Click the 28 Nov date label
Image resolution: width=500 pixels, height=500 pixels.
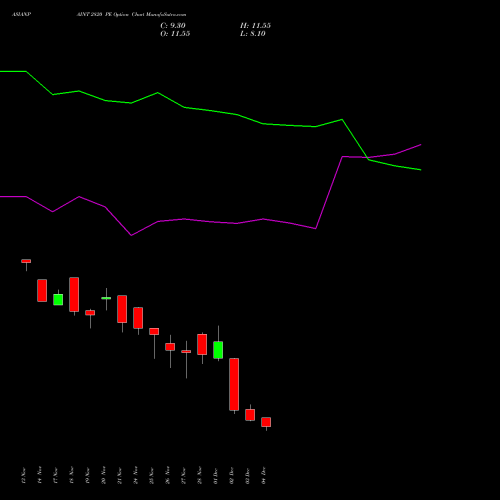tap(200, 475)
